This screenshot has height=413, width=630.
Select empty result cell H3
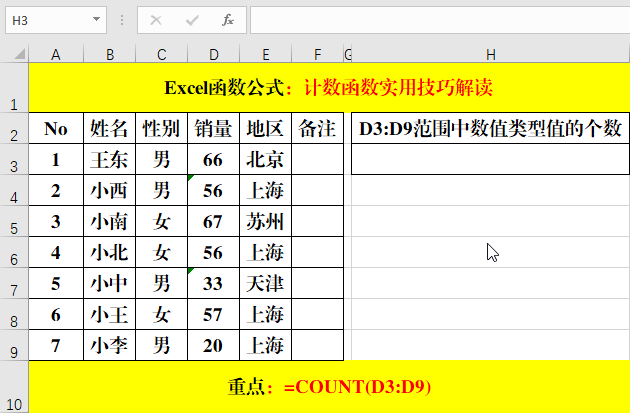491,159
